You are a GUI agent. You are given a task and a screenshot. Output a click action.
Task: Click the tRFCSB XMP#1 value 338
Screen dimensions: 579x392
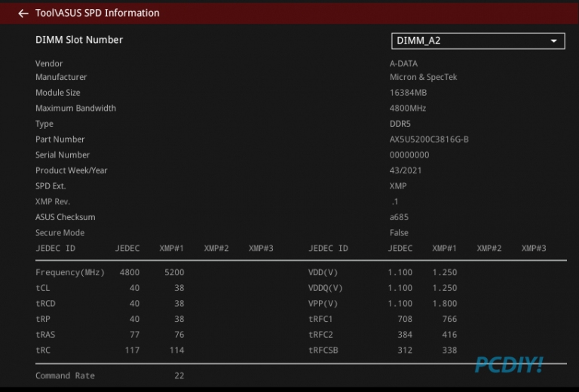pos(450,350)
